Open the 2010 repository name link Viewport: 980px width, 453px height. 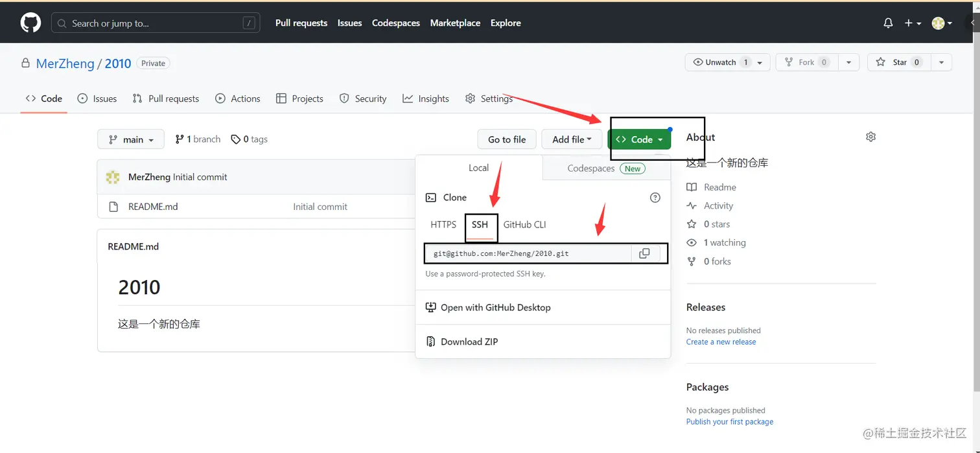tap(118, 64)
